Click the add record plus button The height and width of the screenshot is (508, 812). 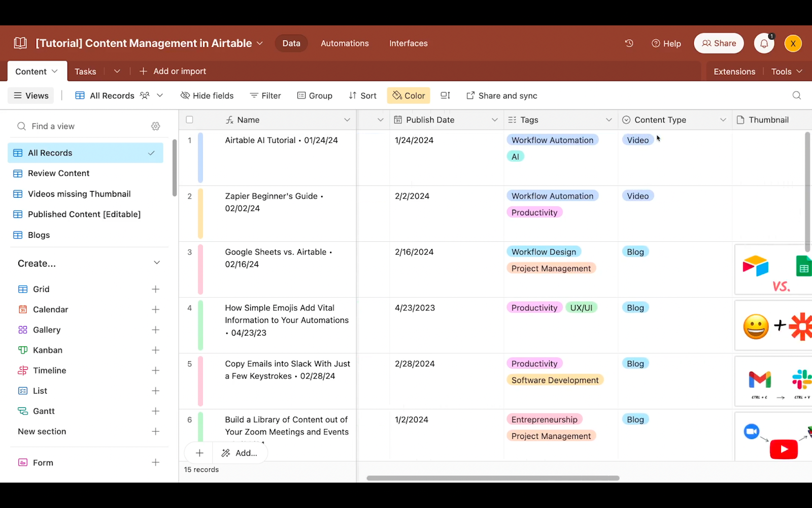click(x=199, y=453)
